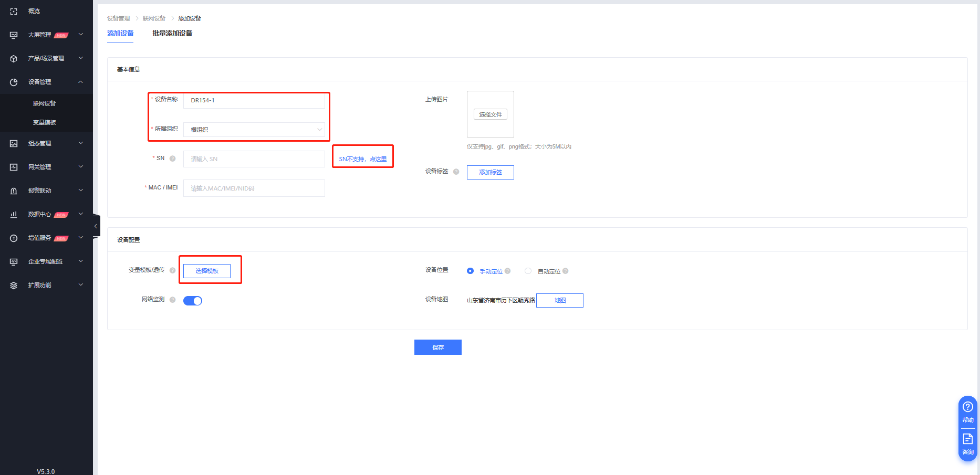Click the SN不支持，点这里 link
The image size is (980, 475).
coord(362,159)
